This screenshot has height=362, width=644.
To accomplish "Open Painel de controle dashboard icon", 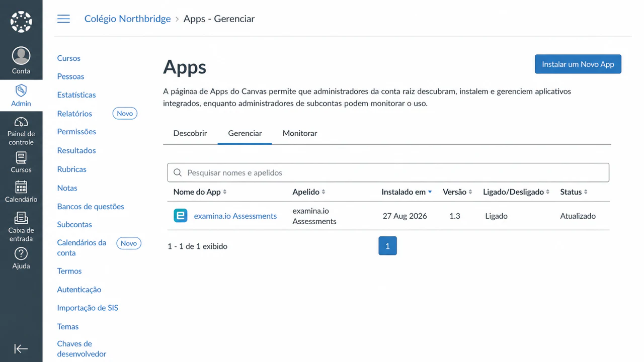I will [x=21, y=122].
